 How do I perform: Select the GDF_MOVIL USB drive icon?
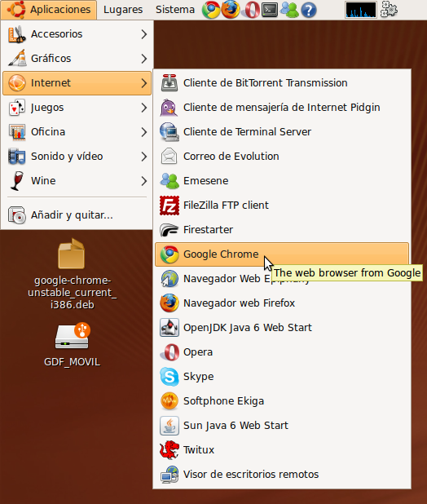point(72,336)
